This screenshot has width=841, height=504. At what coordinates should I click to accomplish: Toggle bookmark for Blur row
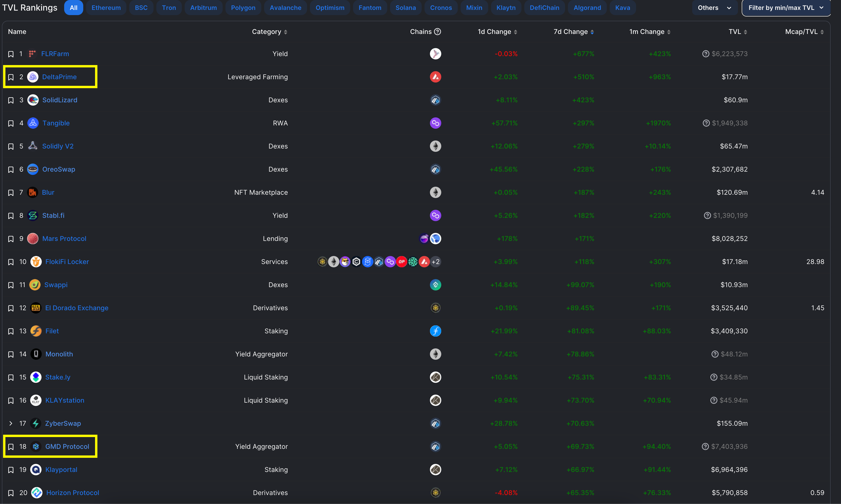click(x=11, y=193)
